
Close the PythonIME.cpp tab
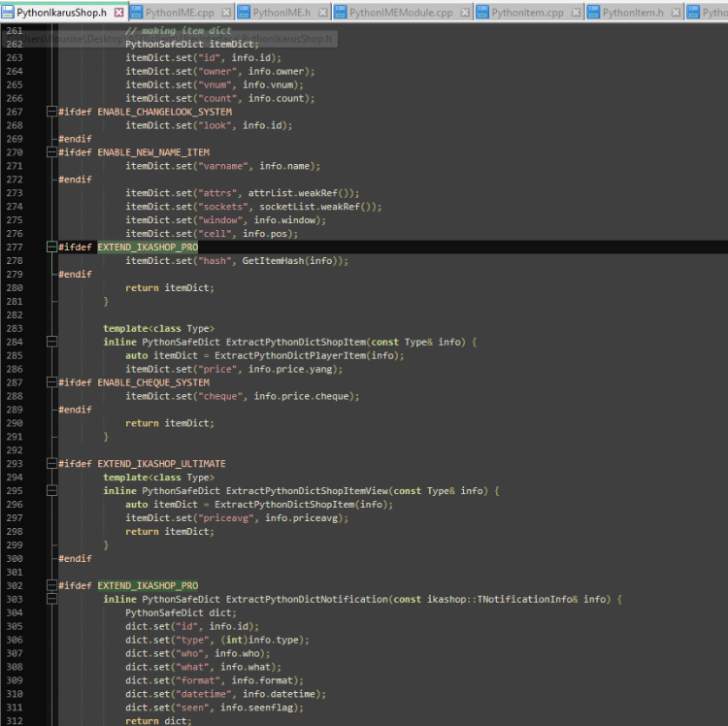226,13
